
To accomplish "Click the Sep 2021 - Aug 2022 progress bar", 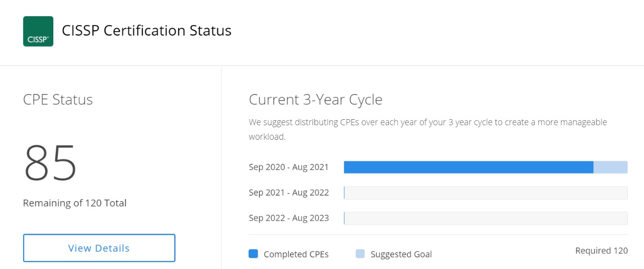I will pos(486,193).
